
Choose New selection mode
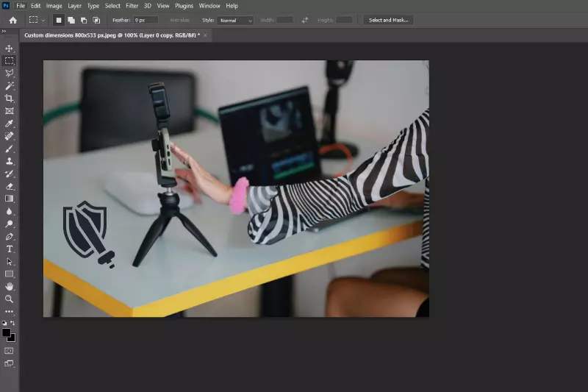click(59, 21)
